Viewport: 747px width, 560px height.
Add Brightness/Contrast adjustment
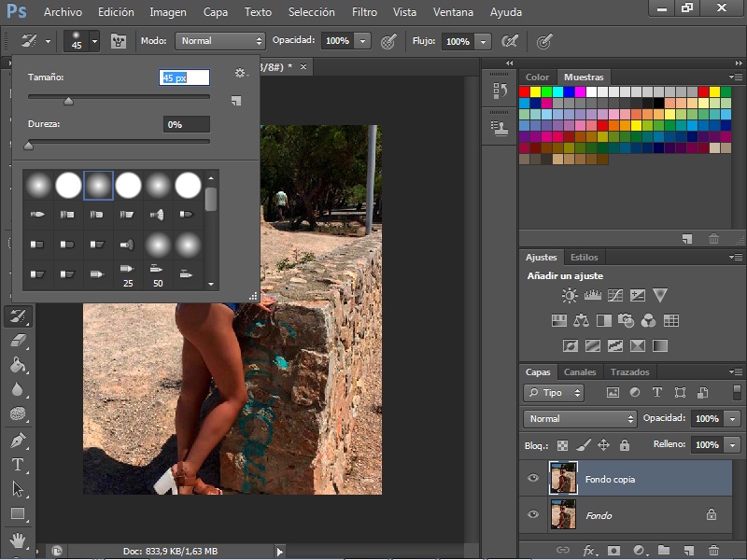(570, 295)
